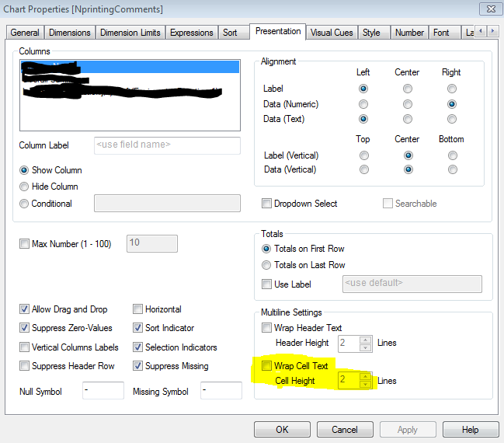Decrease Header Height with down spinner
The image size is (504, 443).
pyautogui.click(x=366, y=347)
